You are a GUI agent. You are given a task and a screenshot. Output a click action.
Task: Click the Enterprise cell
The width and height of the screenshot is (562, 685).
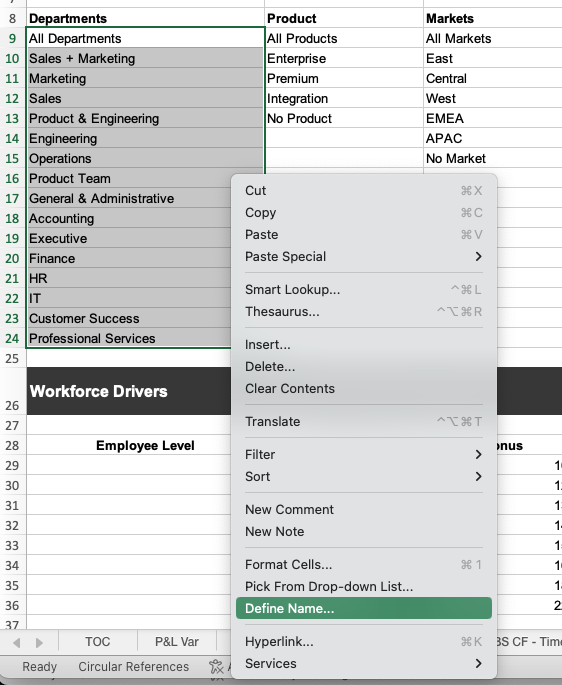[344, 59]
